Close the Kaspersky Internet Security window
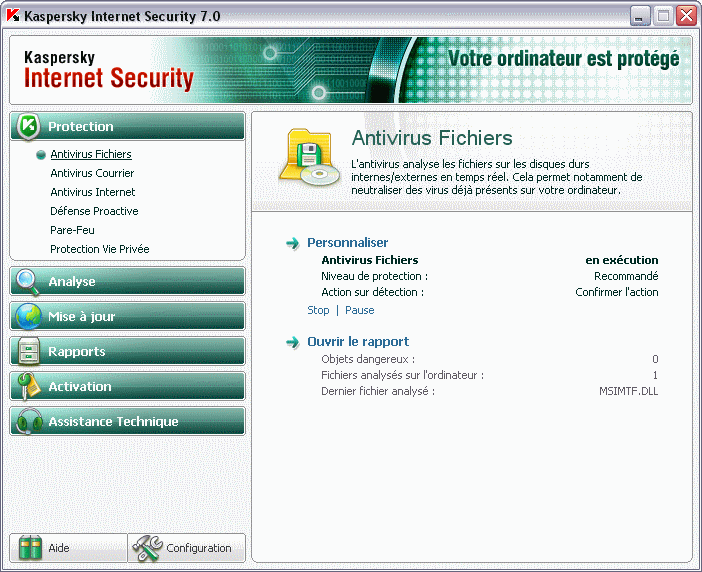702x572 pixels. tap(686, 16)
